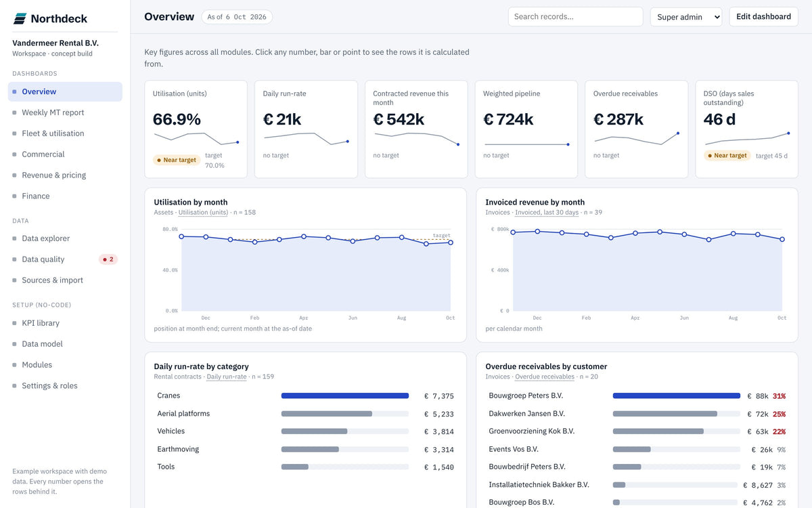Screen dimensions: 812x508
Task: Open KPI library
Action: click(x=65, y=323)
